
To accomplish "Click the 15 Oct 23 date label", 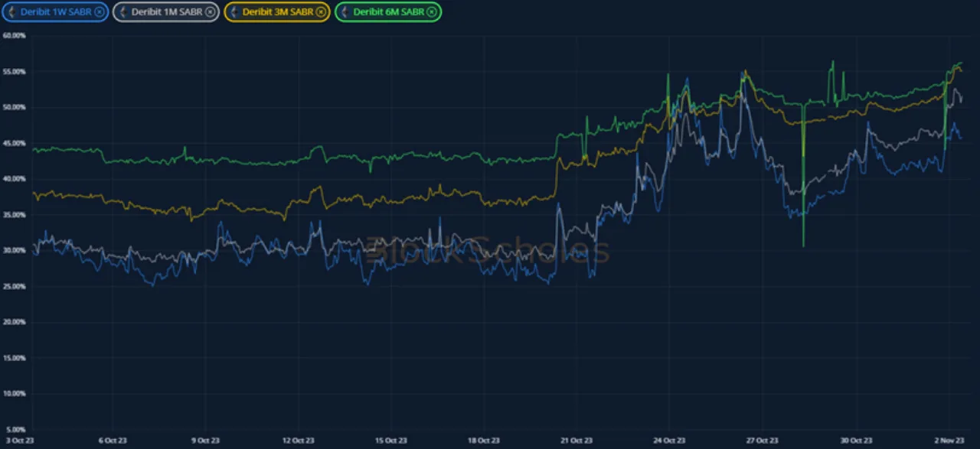I will point(390,441).
